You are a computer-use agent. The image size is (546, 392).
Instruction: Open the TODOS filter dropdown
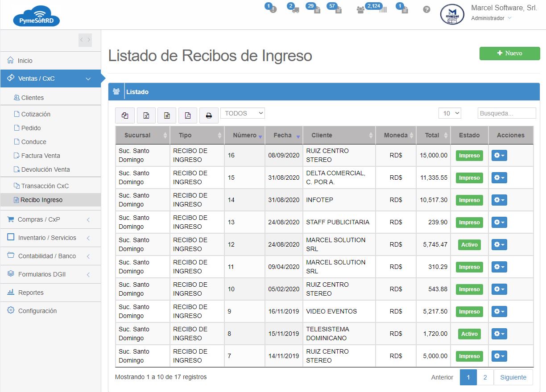[x=242, y=113]
